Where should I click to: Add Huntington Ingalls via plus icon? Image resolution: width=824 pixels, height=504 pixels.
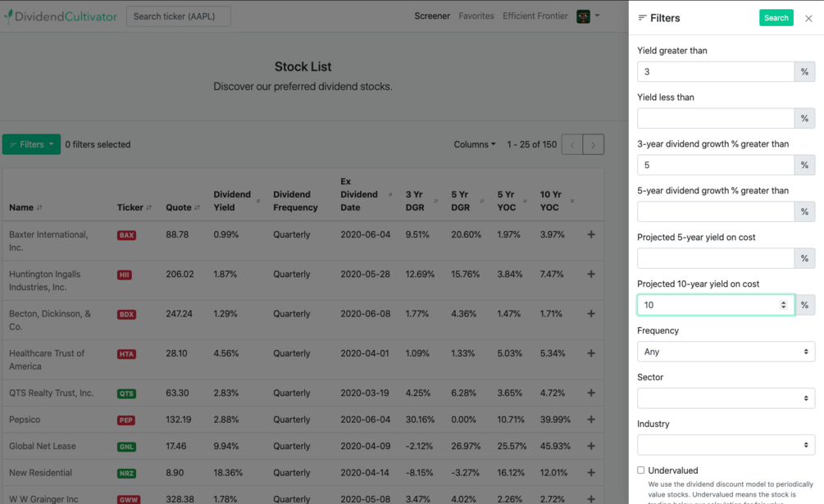point(591,275)
